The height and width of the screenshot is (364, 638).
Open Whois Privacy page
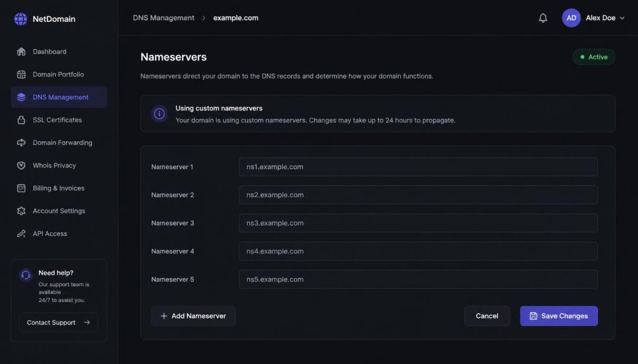pos(59,166)
